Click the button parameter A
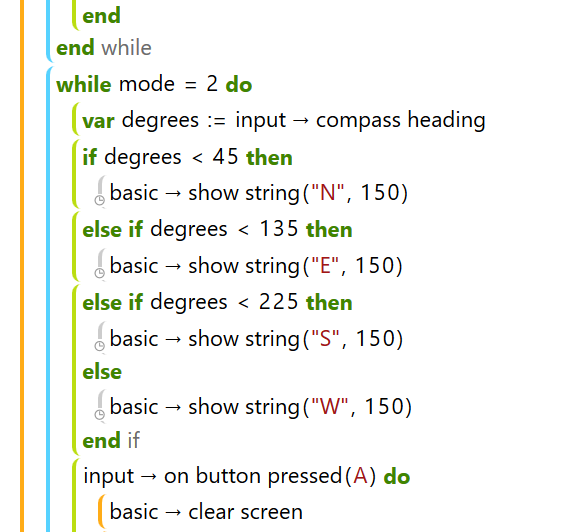Viewport: 564px width, 532px height. pyautogui.click(x=360, y=476)
